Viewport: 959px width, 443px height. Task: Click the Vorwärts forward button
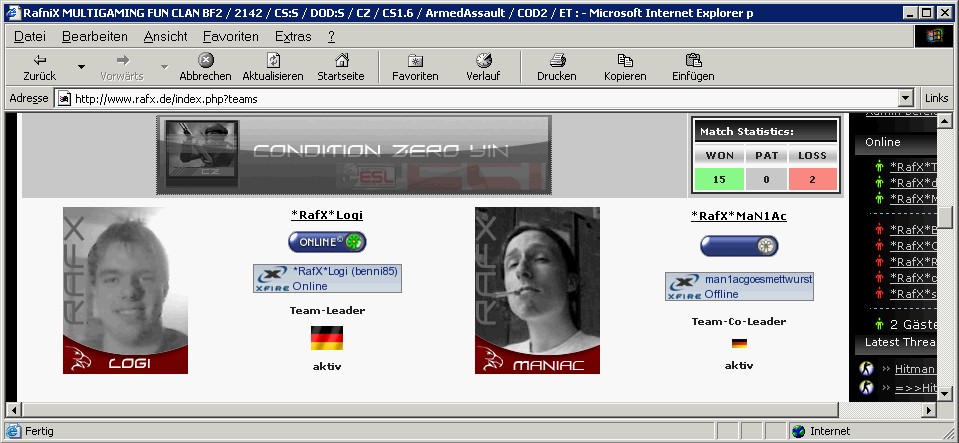[x=122, y=67]
